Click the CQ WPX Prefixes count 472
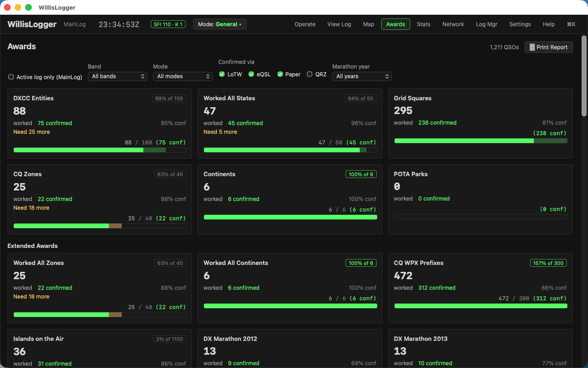This screenshot has height=368, width=588. (x=403, y=276)
